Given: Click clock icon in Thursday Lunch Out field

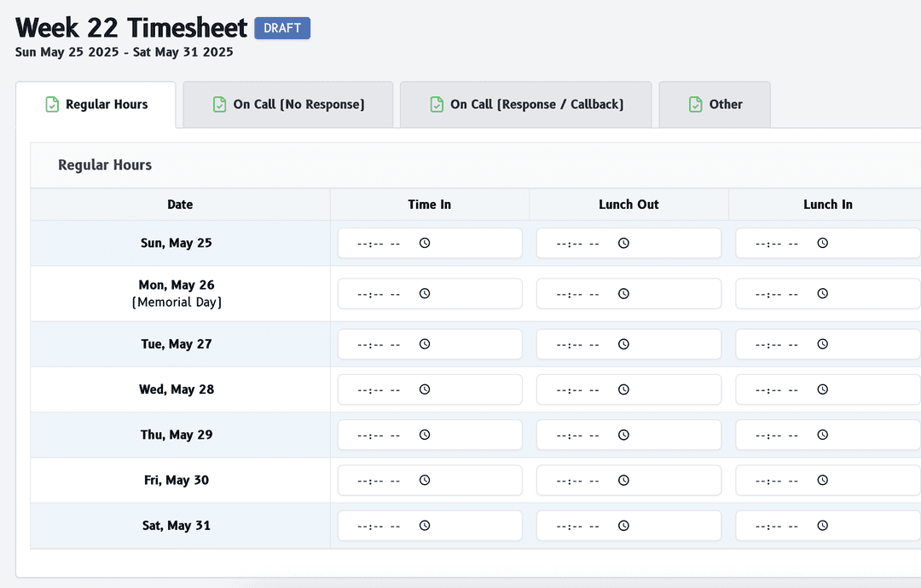Looking at the screenshot, I should [623, 435].
